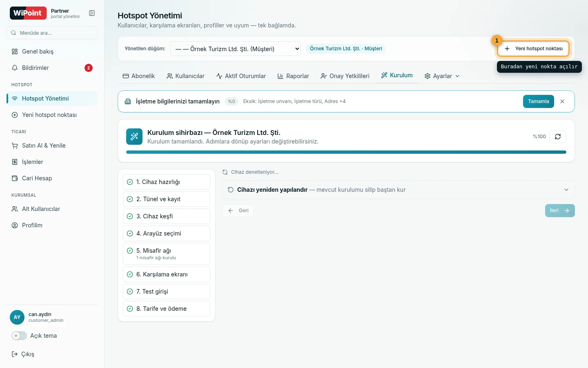Open step 6. Karşılama ekranı

click(167, 274)
